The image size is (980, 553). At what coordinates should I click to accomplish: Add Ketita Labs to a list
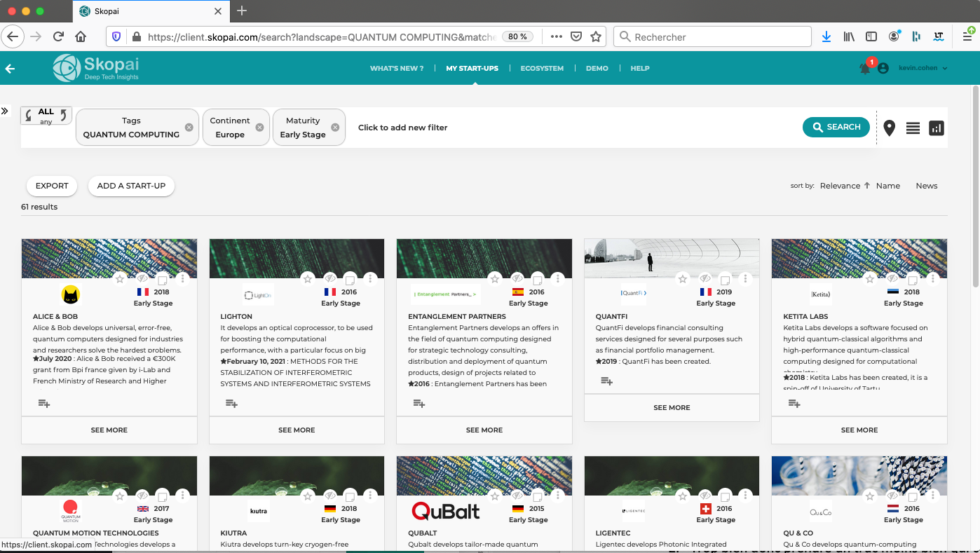(794, 403)
